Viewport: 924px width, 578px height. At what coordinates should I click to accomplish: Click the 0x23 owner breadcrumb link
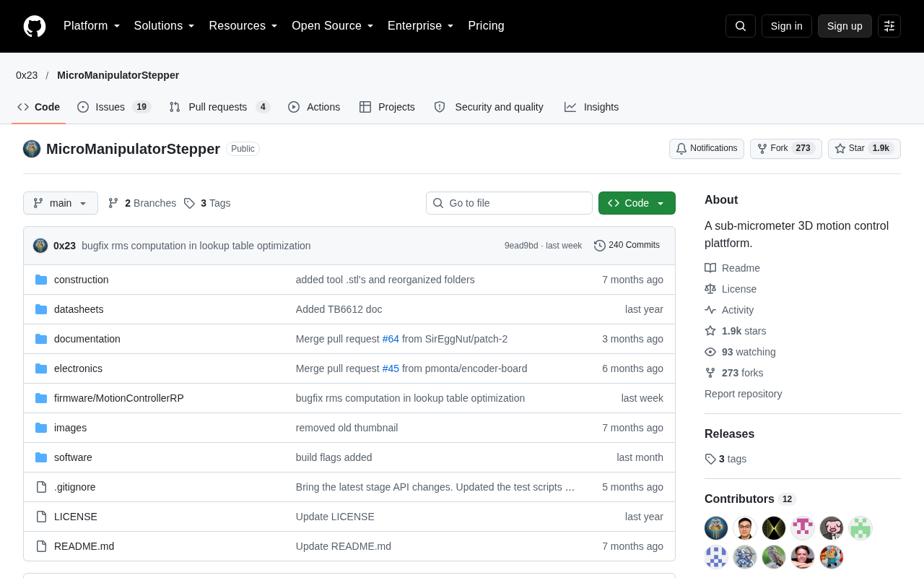pos(27,75)
